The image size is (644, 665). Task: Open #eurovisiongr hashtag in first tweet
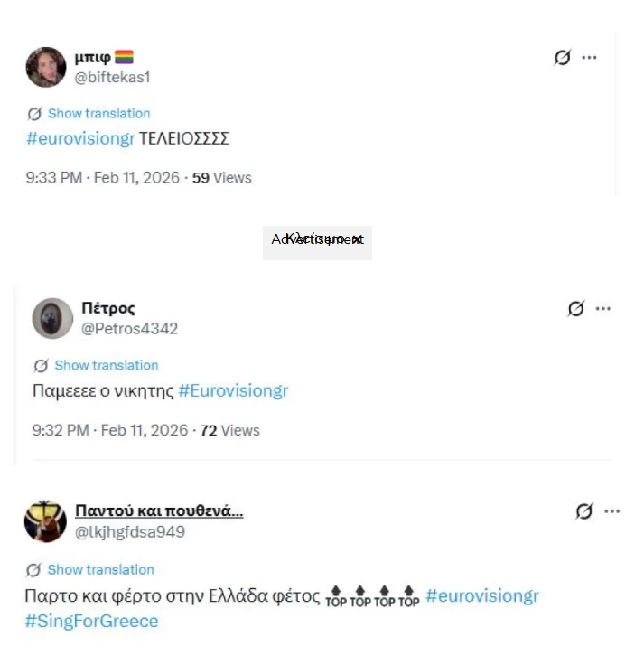coord(80,138)
